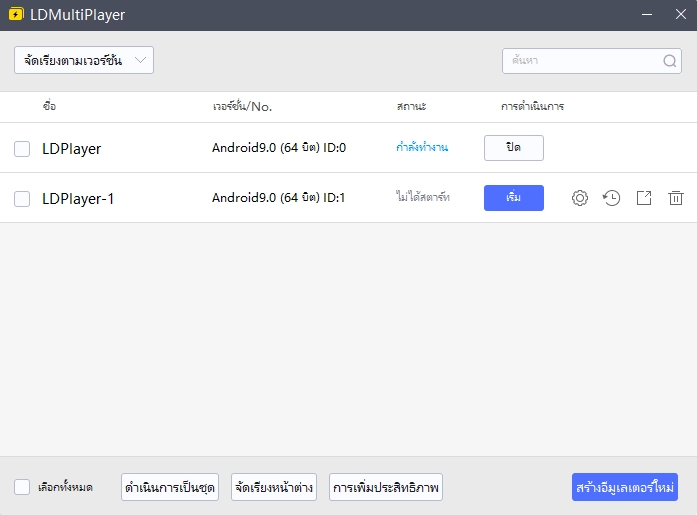Click ปิด button to stop LDPlayer
Viewport: 697px width, 515px height.
[514, 148]
